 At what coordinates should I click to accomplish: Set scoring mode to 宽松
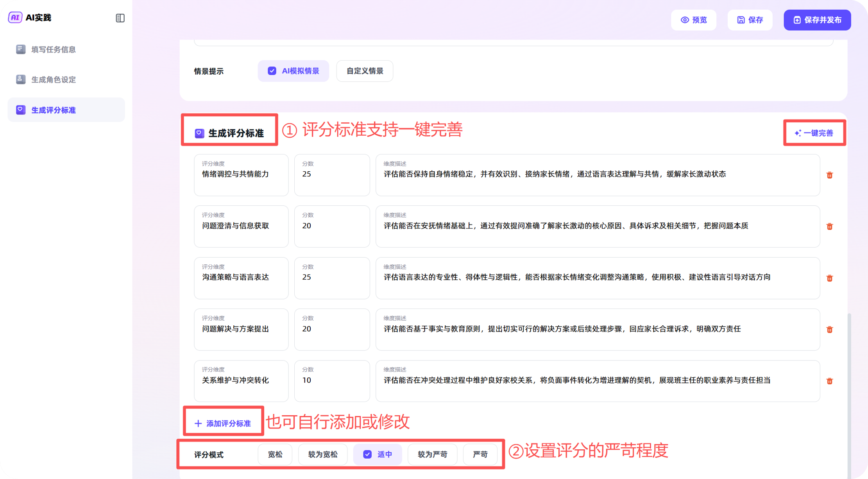coord(275,454)
